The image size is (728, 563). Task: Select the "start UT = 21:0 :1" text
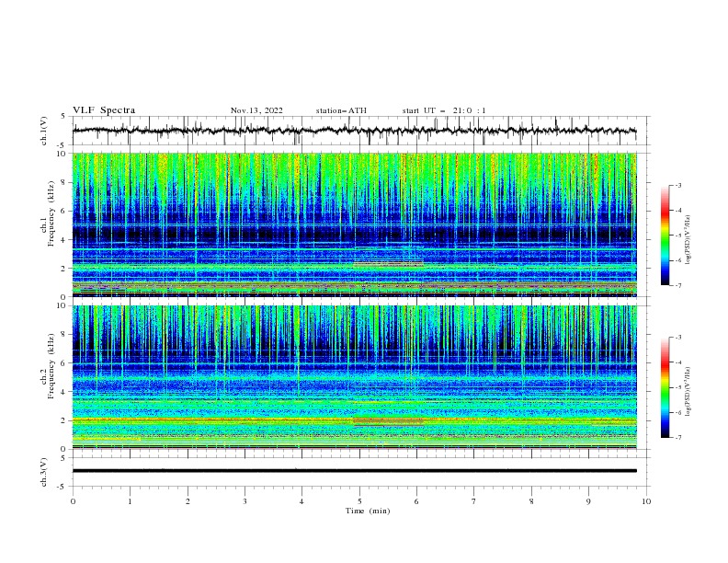(x=444, y=110)
